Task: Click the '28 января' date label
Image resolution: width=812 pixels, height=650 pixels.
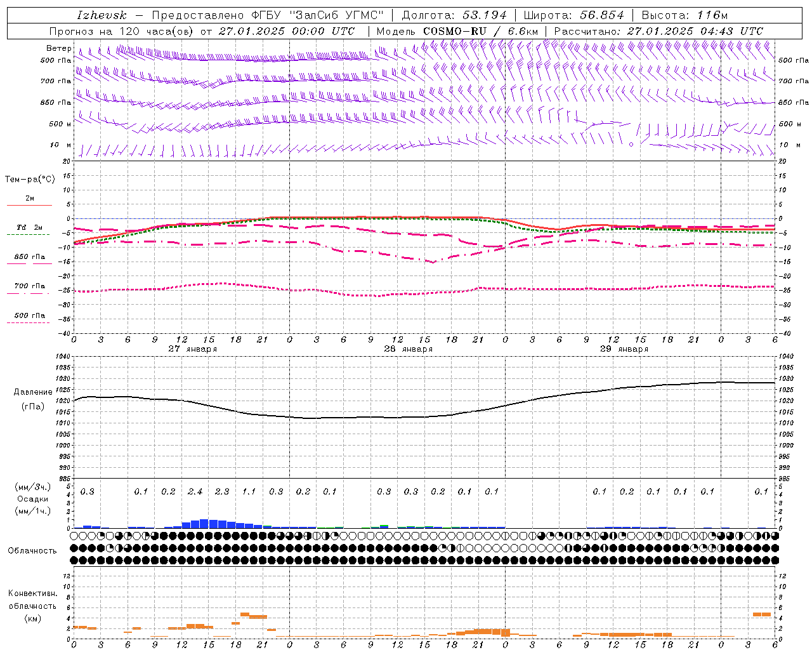Action: tap(409, 349)
